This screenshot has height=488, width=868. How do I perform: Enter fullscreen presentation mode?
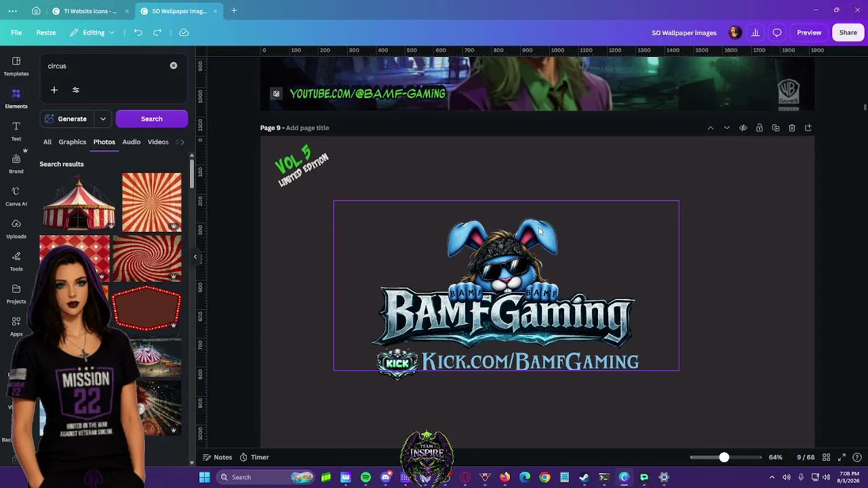coord(842,457)
